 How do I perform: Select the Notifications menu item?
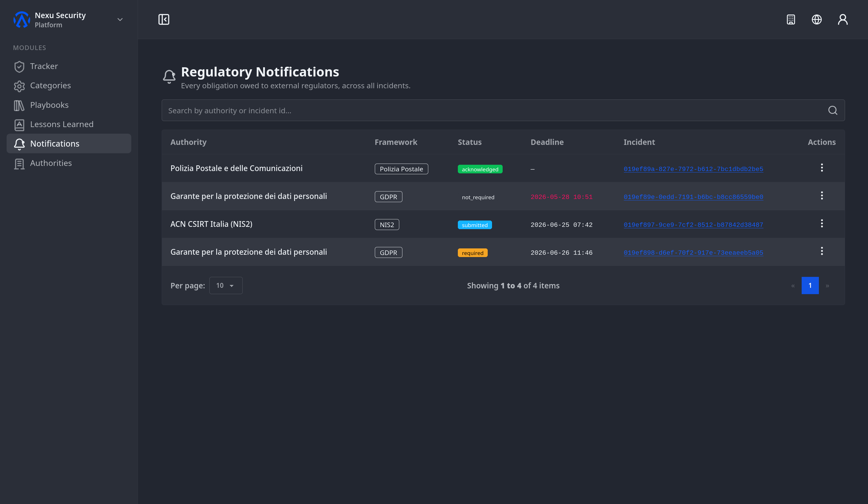[x=69, y=143]
